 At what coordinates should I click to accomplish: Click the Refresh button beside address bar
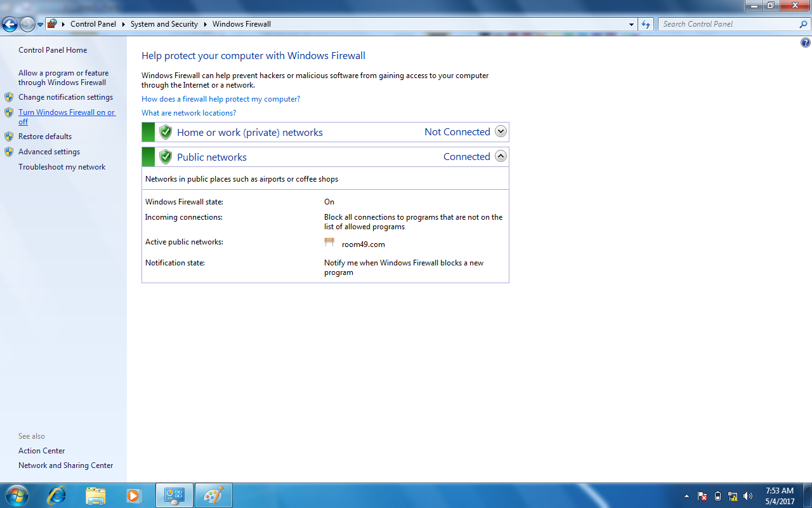coord(646,24)
